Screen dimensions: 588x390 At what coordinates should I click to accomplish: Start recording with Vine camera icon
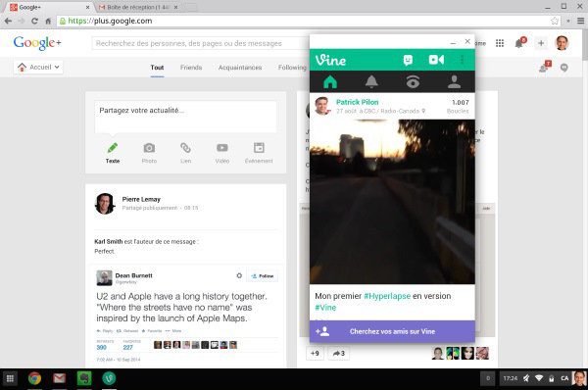pyautogui.click(x=436, y=60)
